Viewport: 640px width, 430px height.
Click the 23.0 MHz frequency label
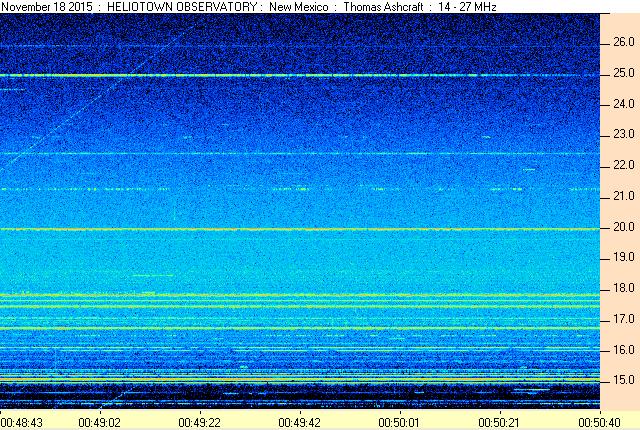624,134
